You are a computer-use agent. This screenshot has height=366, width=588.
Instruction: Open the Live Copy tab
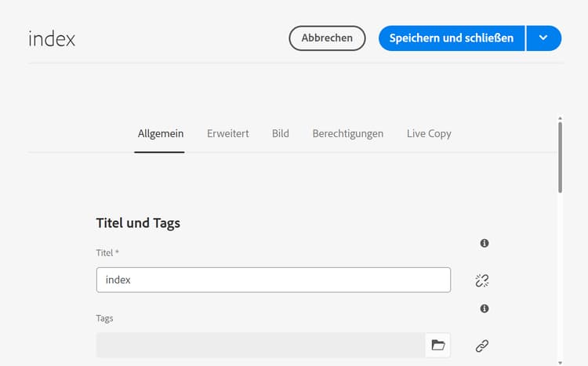tap(429, 133)
